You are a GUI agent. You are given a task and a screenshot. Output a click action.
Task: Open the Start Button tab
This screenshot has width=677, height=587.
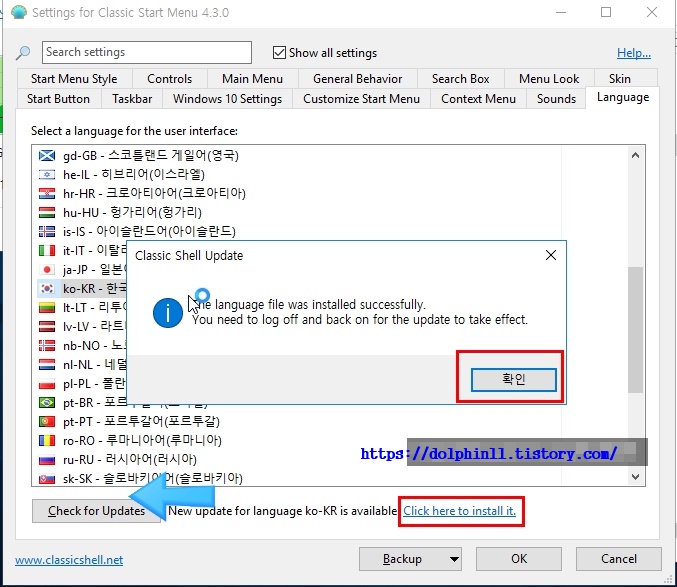pyautogui.click(x=58, y=99)
